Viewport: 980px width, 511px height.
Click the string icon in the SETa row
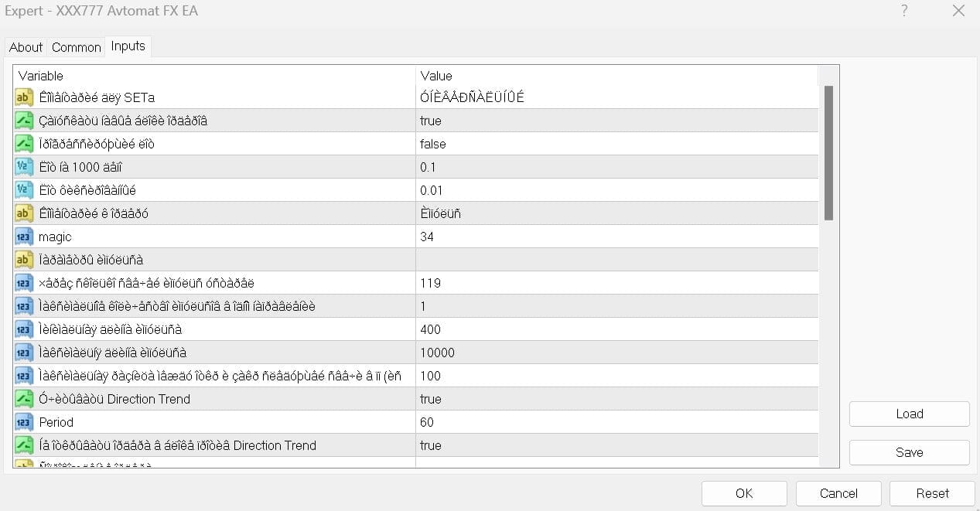(23, 97)
